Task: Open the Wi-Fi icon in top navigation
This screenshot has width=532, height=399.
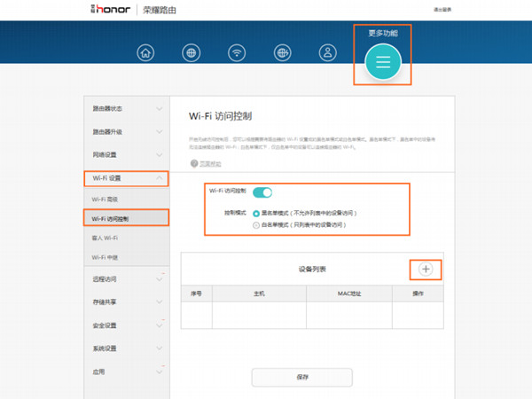Action: 237,53
